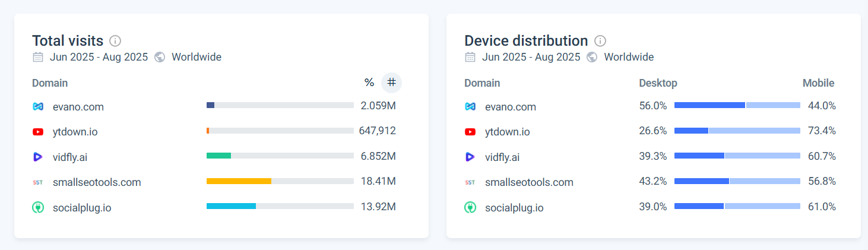The width and height of the screenshot is (868, 250).
Task: Click the ytdown.io red play favicon in Total visits
Action: pos(38,132)
